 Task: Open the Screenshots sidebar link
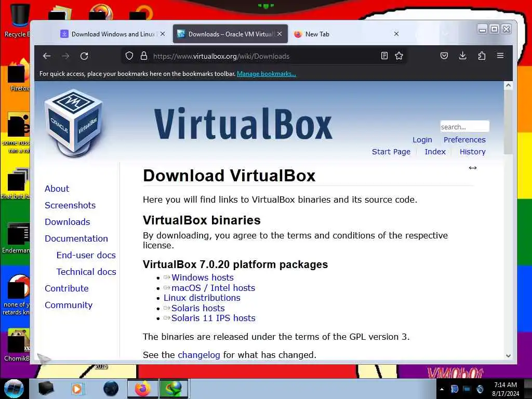click(x=70, y=205)
